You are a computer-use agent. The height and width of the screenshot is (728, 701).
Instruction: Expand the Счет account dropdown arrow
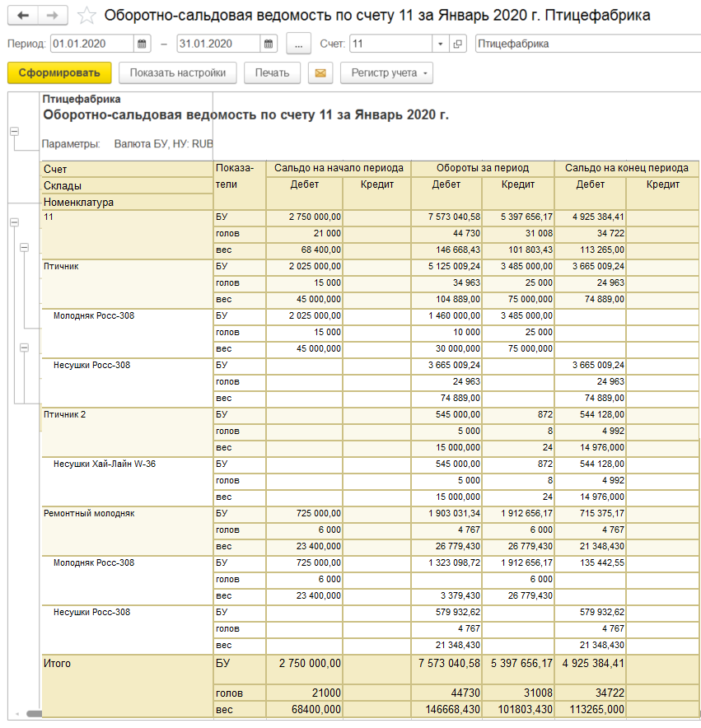(441, 44)
